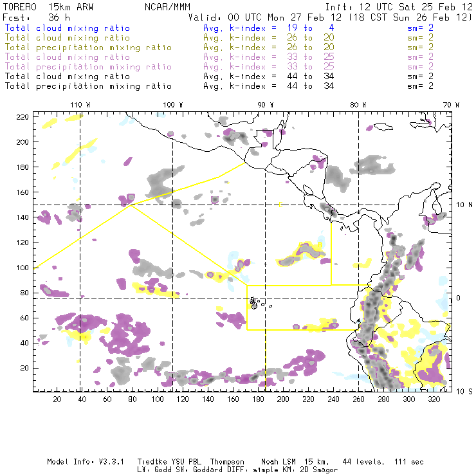
Task: Select the olive "Total cloud mixing ratio" legend entry
Action: 68,38
